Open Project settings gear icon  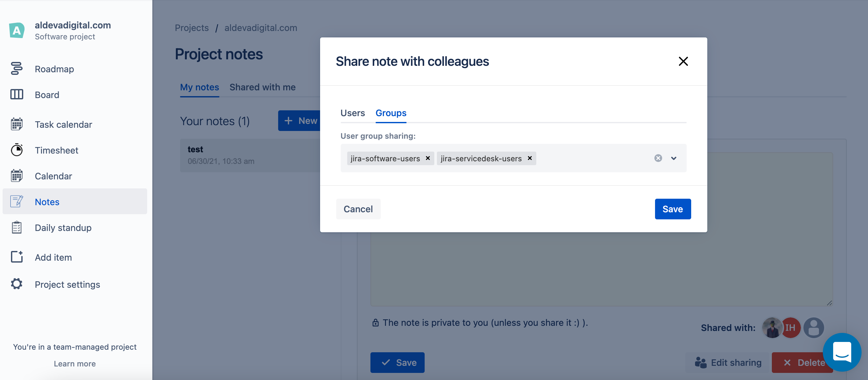16,284
